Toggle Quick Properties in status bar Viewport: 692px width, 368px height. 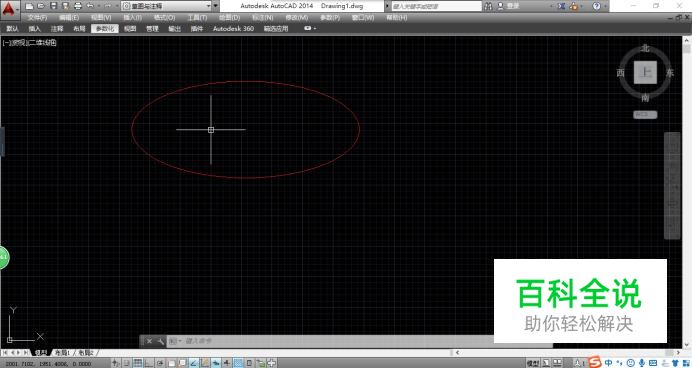(249, 363)
